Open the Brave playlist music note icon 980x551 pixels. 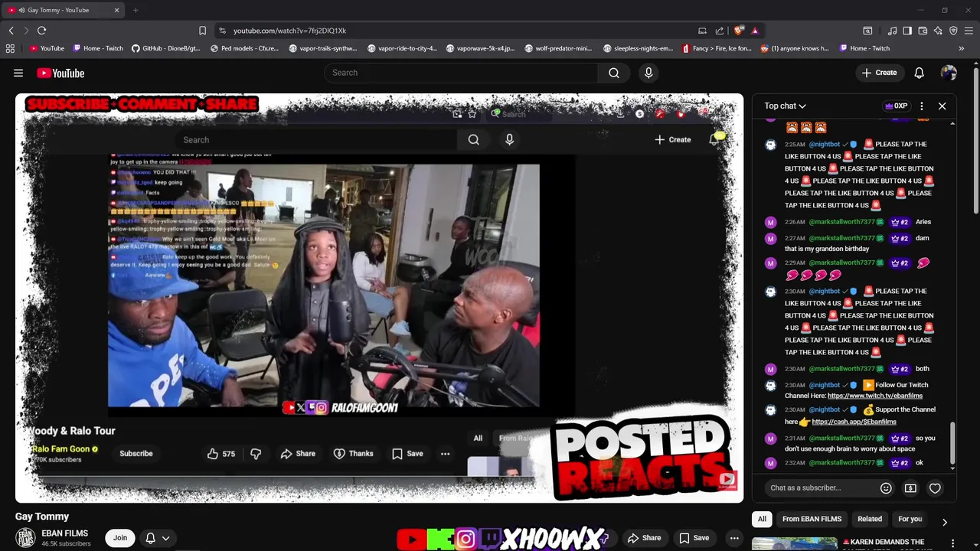pyautogui.click(x=892, y=31)
